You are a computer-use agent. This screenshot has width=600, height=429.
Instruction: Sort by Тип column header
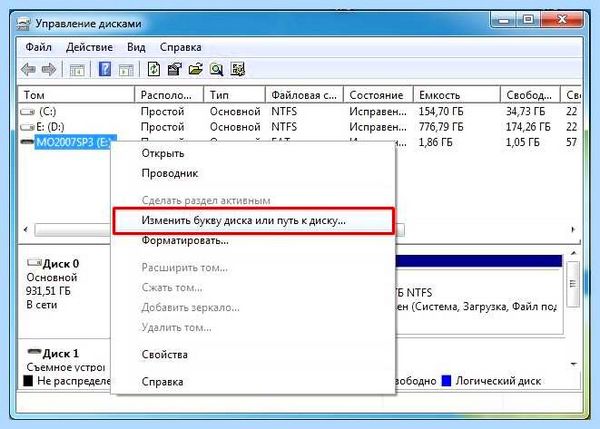tap(234, 95)
